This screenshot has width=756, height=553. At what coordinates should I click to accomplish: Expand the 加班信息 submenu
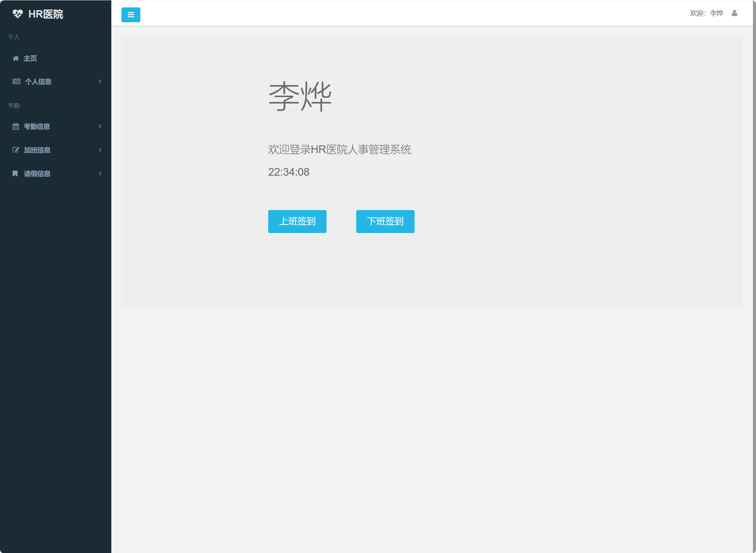(100, 150)
